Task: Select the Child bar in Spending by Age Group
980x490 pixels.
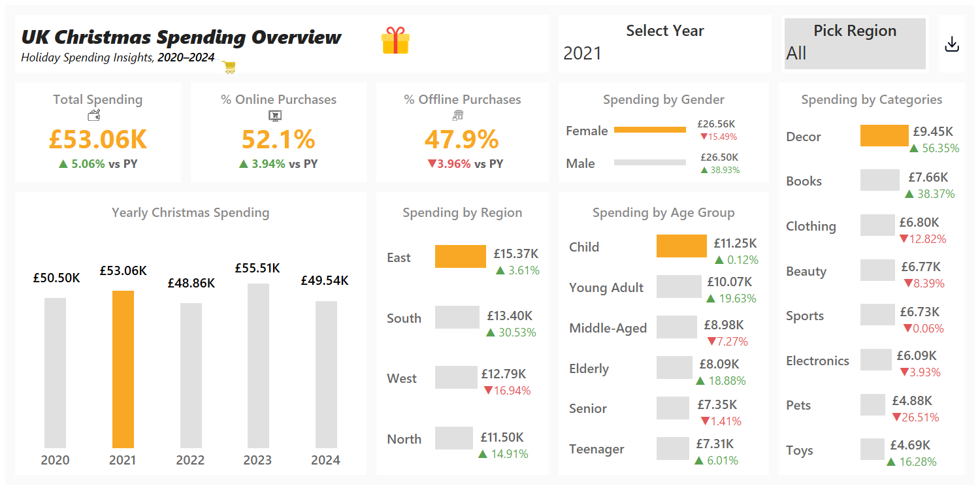Action: 680,246
